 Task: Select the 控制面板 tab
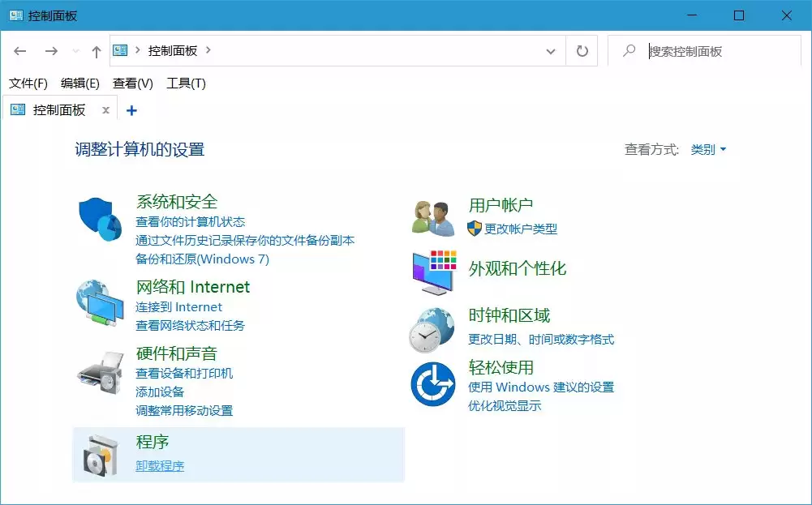59,109
